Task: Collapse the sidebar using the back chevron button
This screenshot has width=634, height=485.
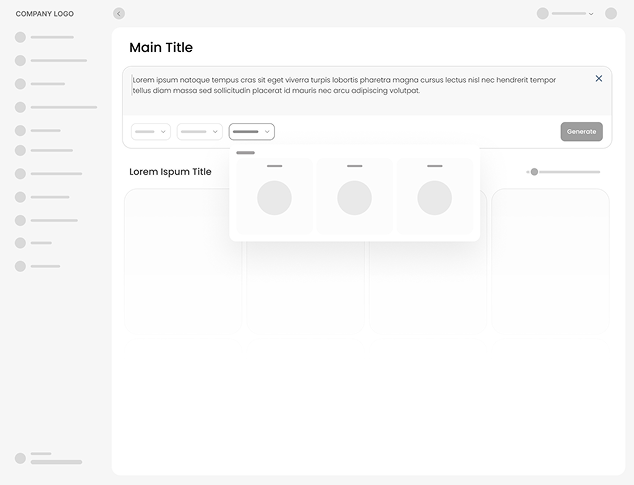Action: pos(119,14)
